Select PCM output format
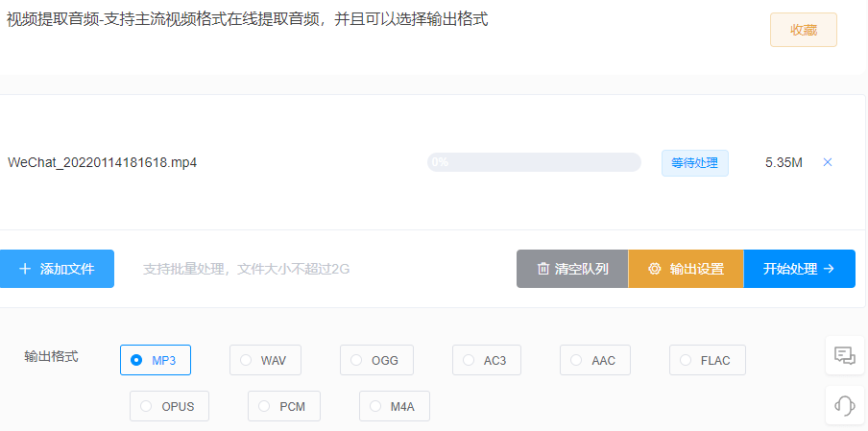 [264, 406]
